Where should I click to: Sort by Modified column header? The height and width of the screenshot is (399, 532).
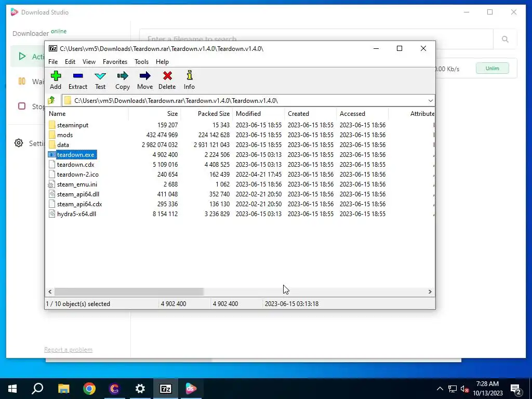click(x=259, y=114)
